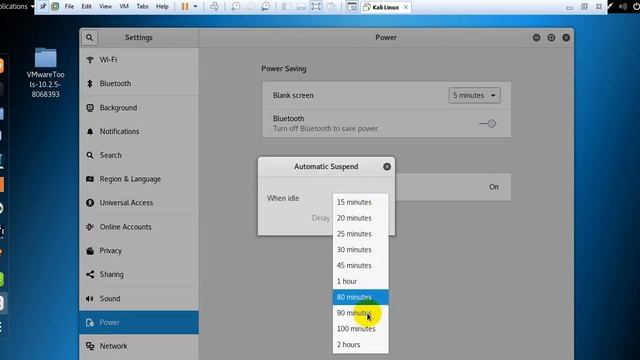
Task: Choose 1 hour from the delay list
Action: tap(360, 281)
